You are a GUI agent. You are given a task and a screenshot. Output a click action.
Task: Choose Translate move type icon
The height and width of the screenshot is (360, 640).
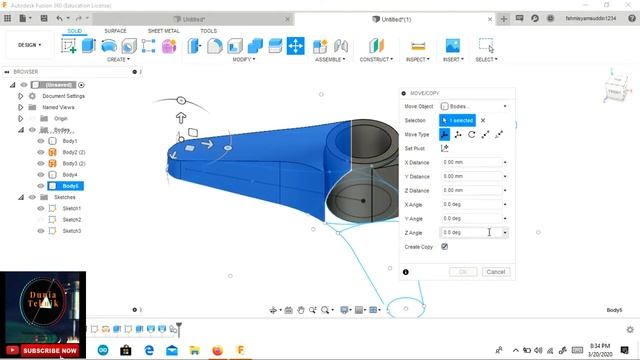click(458, 134)
